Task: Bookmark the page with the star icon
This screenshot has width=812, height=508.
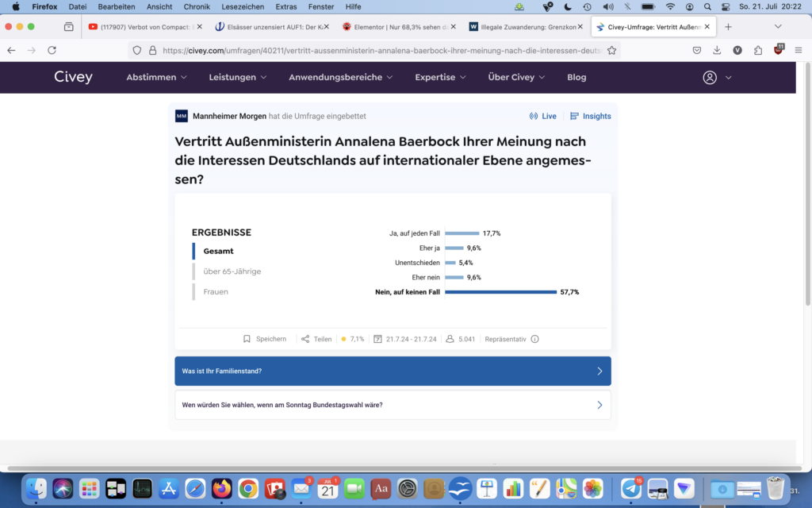Action: [611, 50]
